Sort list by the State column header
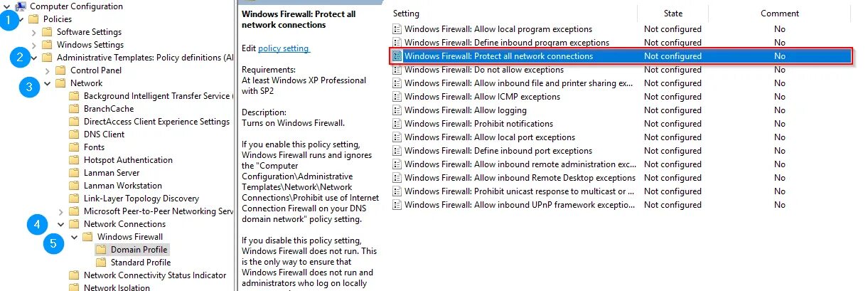 673,14
